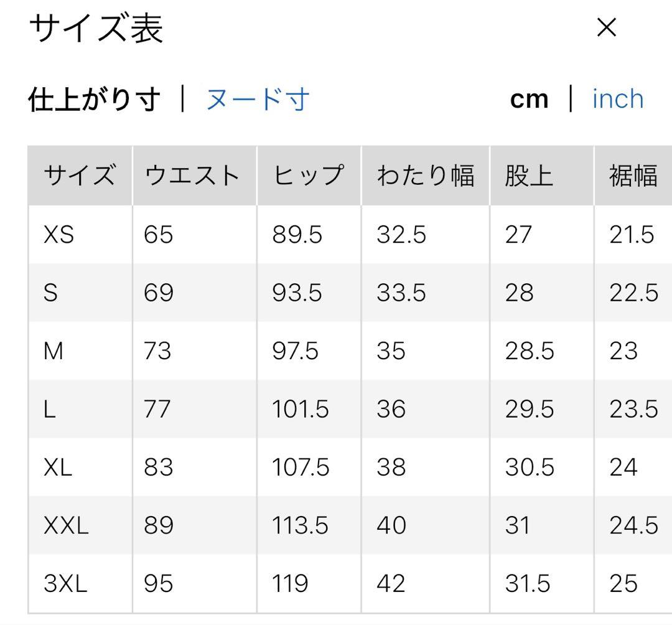672x625 pixels.
Task: Switch to the 仕上がり寸 tab
Action: [x=94, y=100]
